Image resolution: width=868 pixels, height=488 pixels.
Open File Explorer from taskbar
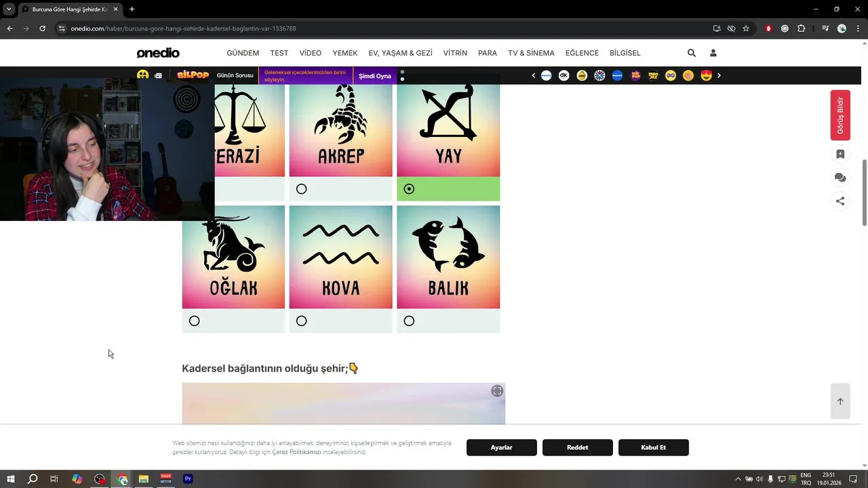click(144, 479)
